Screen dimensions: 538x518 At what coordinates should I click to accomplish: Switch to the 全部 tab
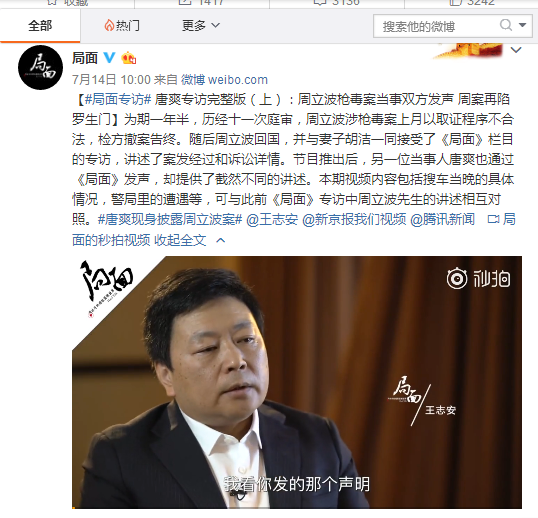40,26
